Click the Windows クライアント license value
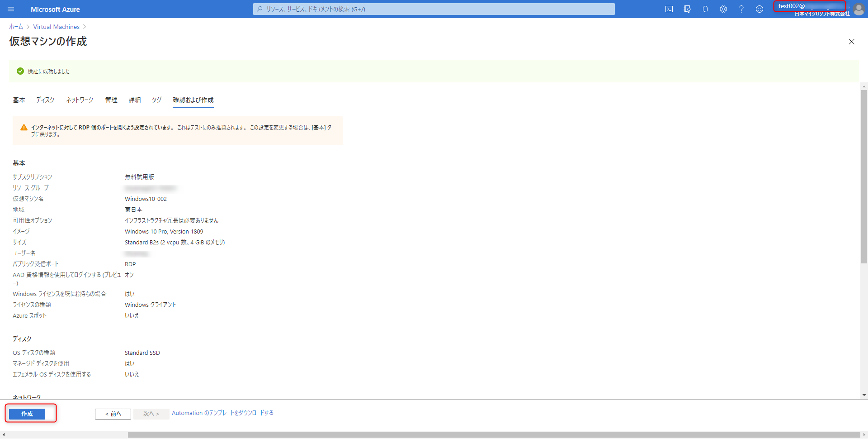The image size is (868, 439). click(150, 305)
